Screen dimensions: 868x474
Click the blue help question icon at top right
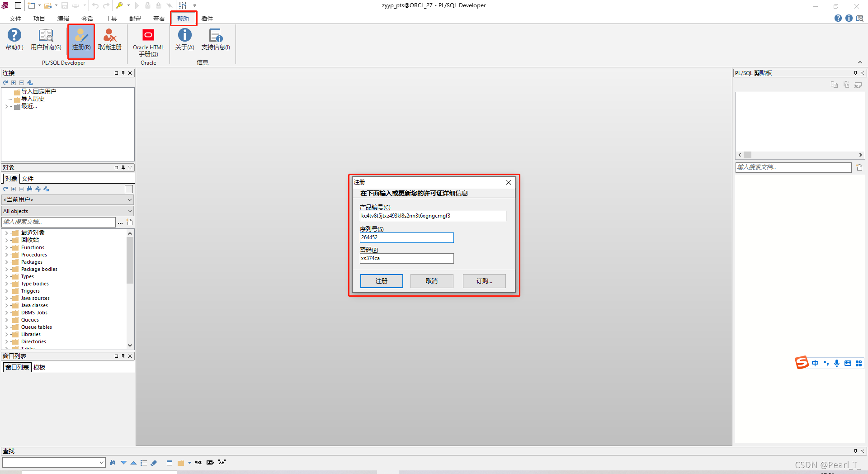coord(838,18)
